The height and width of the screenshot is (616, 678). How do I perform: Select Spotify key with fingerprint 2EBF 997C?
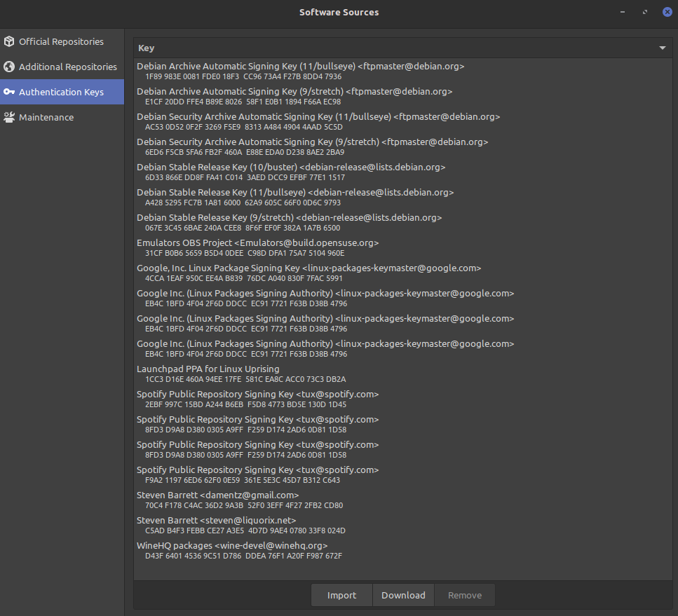coord(402,399)
